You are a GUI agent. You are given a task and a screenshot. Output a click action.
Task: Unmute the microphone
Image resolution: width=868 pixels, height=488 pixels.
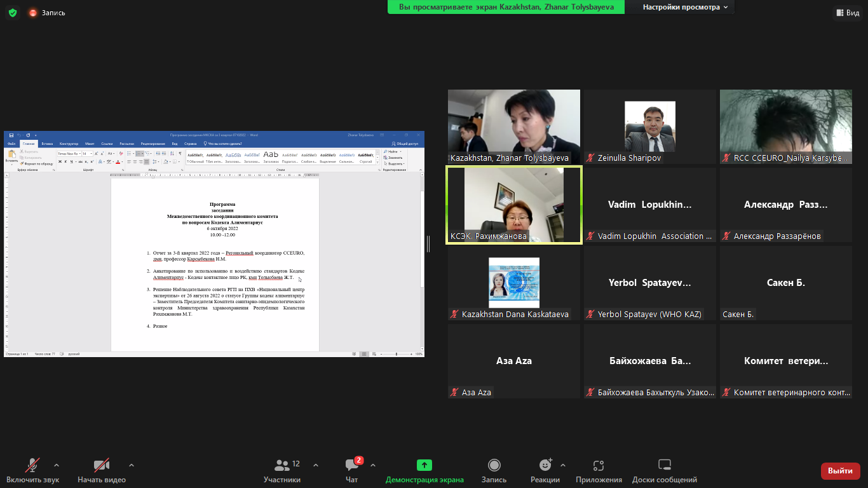point(32,471)
